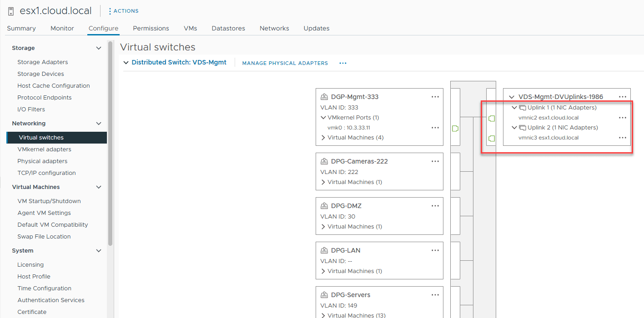Open ellipsis menu for vmnic2 adapter
This screenshot has width=644, height=318.
coord(623,118)
